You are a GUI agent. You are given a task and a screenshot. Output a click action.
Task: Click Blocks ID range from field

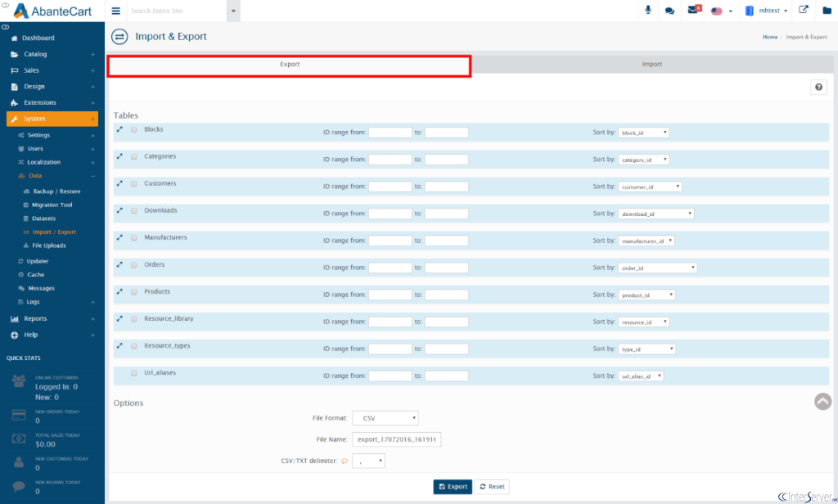click(x=390, y=133)
